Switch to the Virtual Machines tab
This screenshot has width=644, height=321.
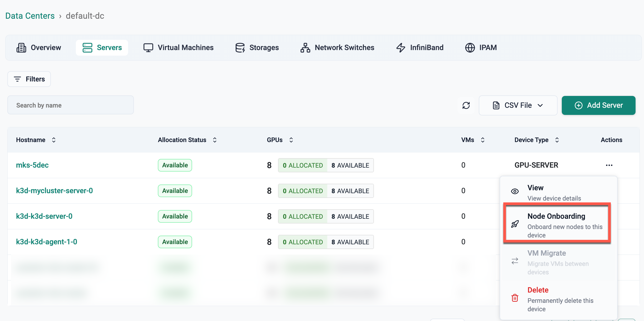click(x=178, y=48)
